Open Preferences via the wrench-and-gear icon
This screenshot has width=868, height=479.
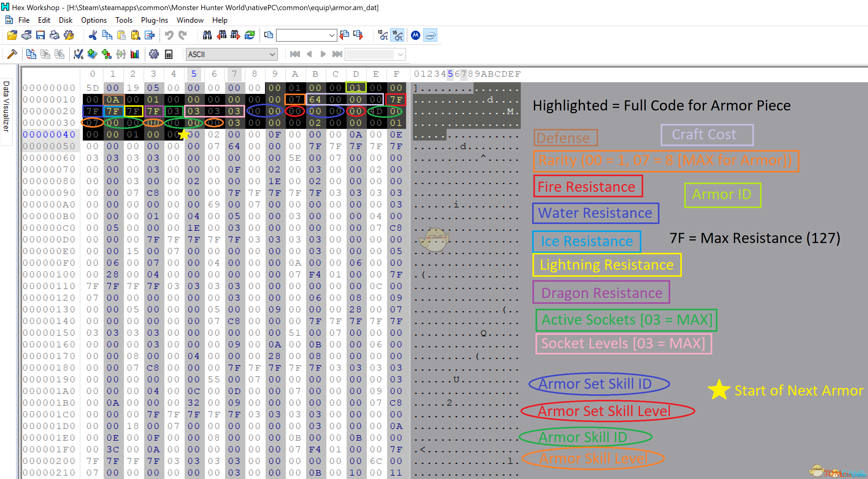69,35
